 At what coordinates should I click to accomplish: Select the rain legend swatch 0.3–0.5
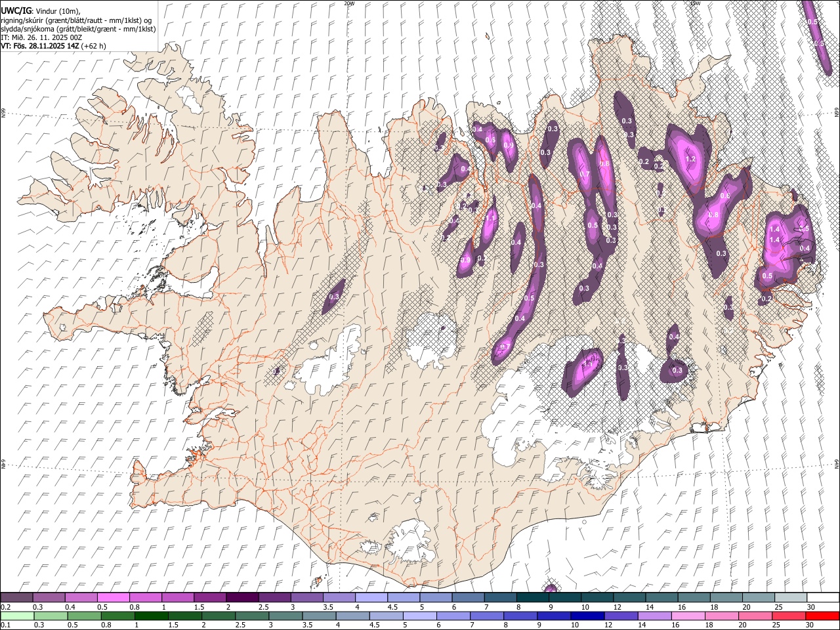[51, 616]
